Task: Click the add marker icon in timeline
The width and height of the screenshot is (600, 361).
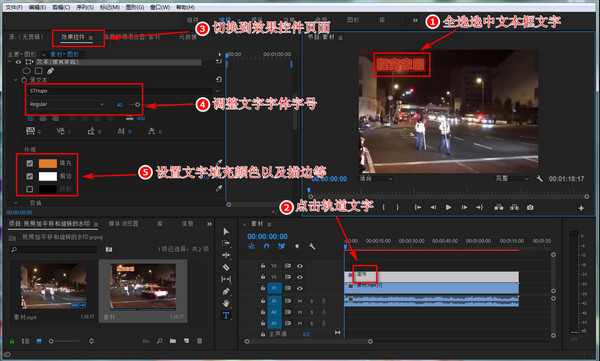Action: point(297,246)
